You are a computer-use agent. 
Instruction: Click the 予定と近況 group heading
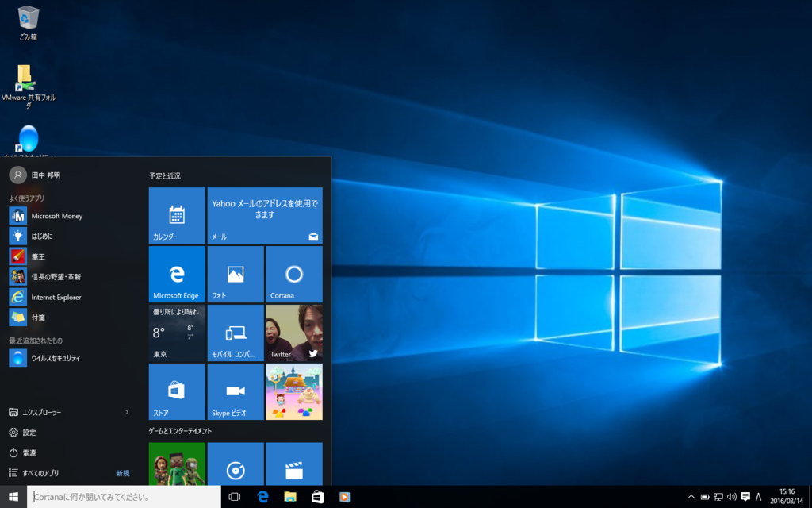click(x=165, y=175)
